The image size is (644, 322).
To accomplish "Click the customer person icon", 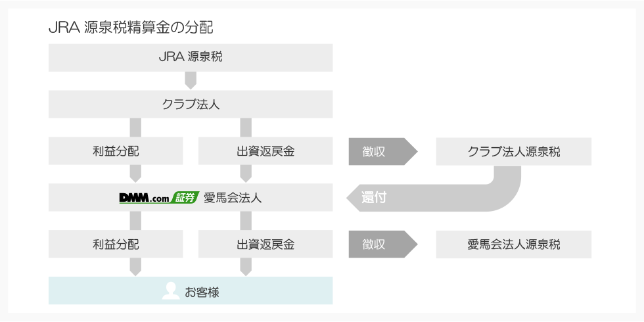I will 170,291.
